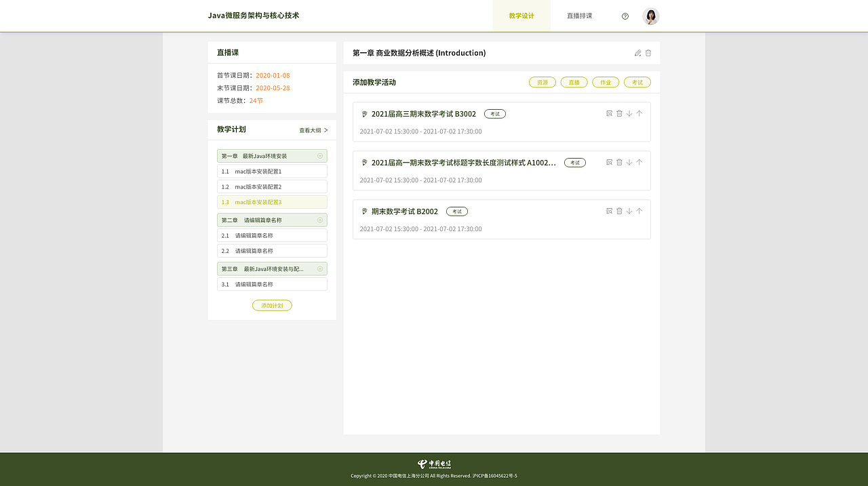Screen dimensions: 868x486
Task: Edit the 第一章 商业数据分析概述 chapter title
Action: pyautogui.click(x=637, y=53)
